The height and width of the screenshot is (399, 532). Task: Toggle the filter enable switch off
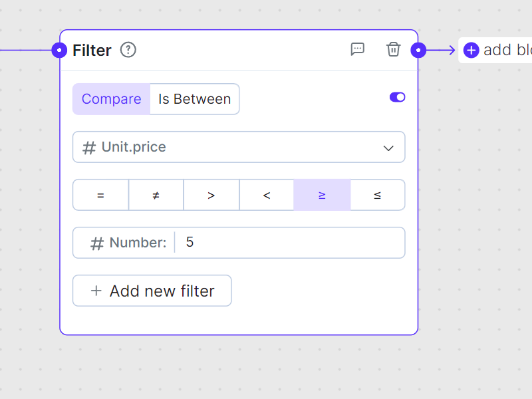click(x=397, y=97)
